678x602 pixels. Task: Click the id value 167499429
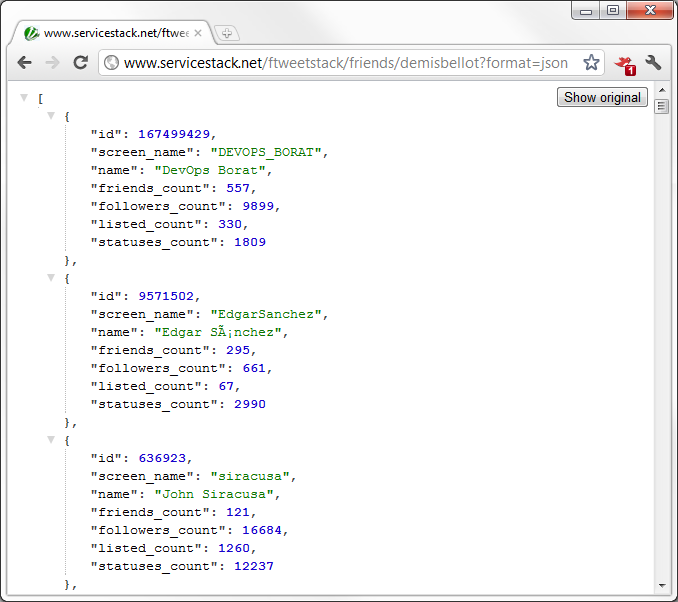(x=174, y=134)
